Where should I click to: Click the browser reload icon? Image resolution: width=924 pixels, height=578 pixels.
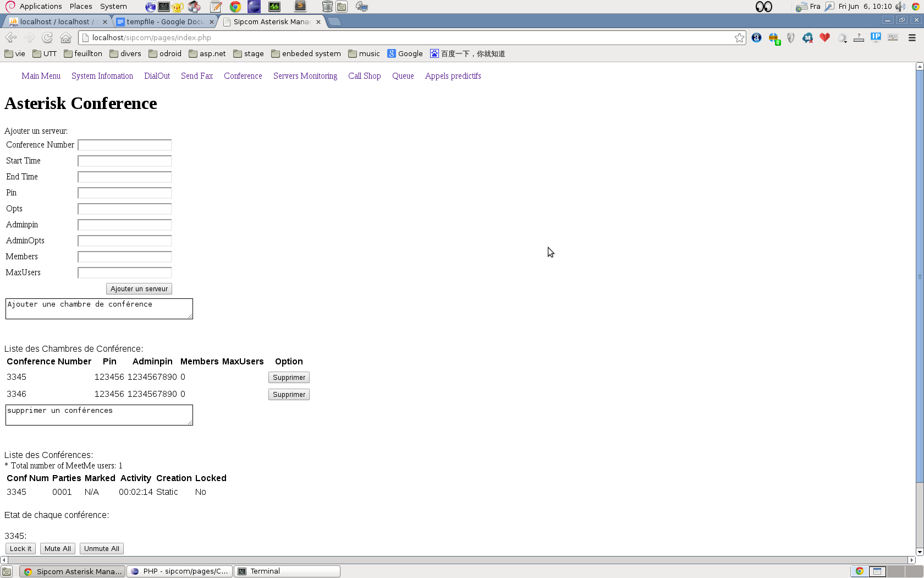(47, 37)
